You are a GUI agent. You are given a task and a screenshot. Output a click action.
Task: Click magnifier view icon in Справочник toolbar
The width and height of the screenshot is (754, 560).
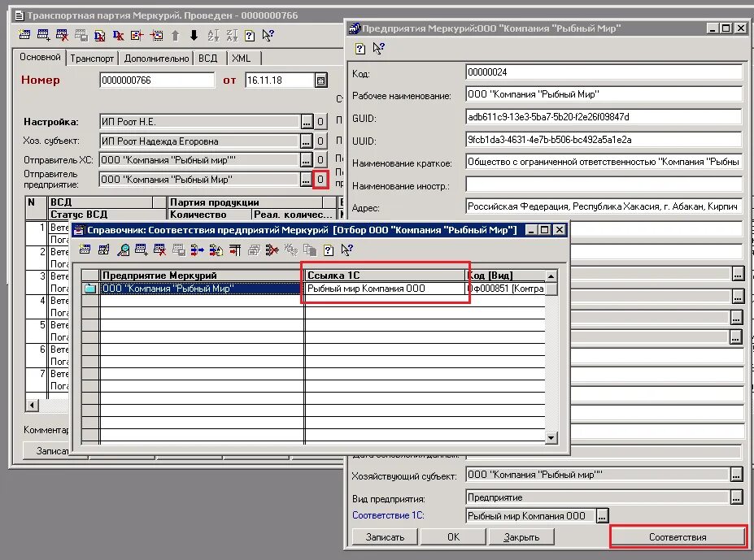pos(123,250)
